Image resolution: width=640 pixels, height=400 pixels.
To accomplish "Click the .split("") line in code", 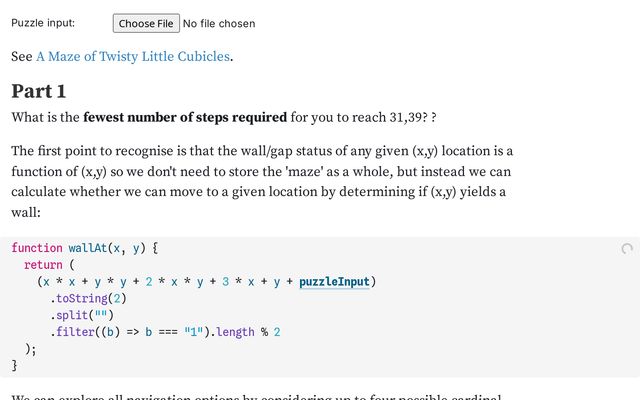I will tap(81, 315).
